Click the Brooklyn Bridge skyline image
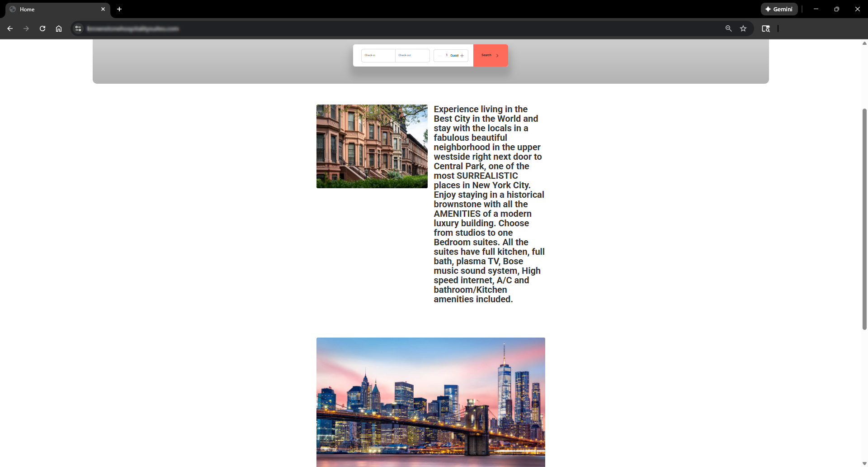Screen dimensions: 868x467 pos(430,402)
